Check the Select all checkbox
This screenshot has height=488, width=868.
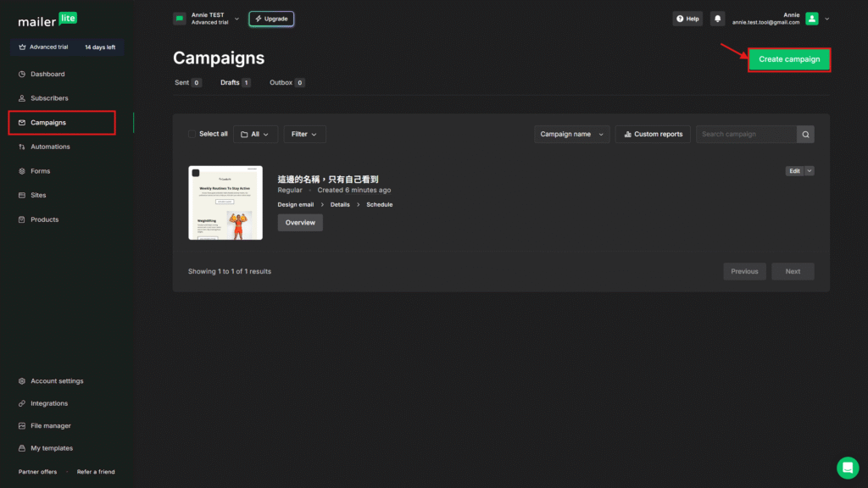click(x=192, y=134)
